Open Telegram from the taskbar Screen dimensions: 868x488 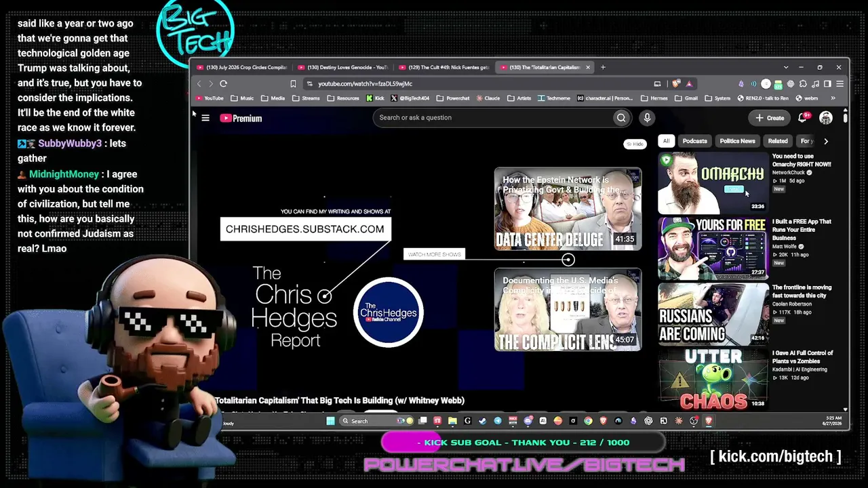tap(498, 421)
